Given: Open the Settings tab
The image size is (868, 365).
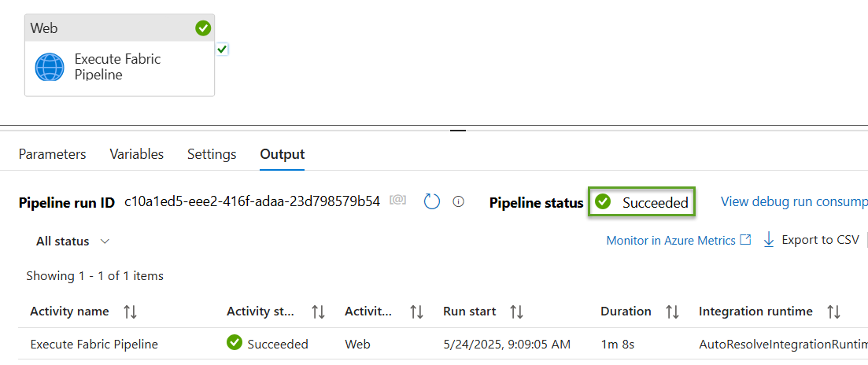Looking at the screenshot, I should click(x=212, y=153).
